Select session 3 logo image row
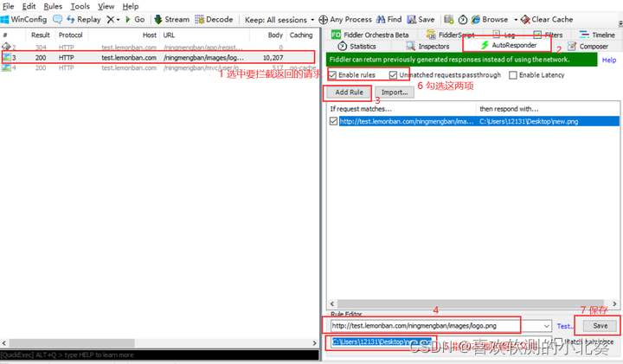This screenshot has width=623, height=364. (x=159, y=58)
